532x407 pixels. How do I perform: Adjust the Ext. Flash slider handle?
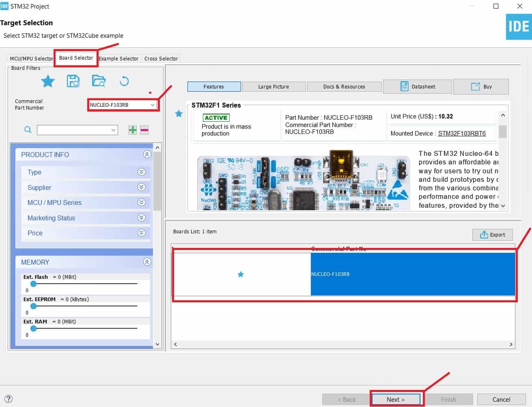[x=34, y=284]
